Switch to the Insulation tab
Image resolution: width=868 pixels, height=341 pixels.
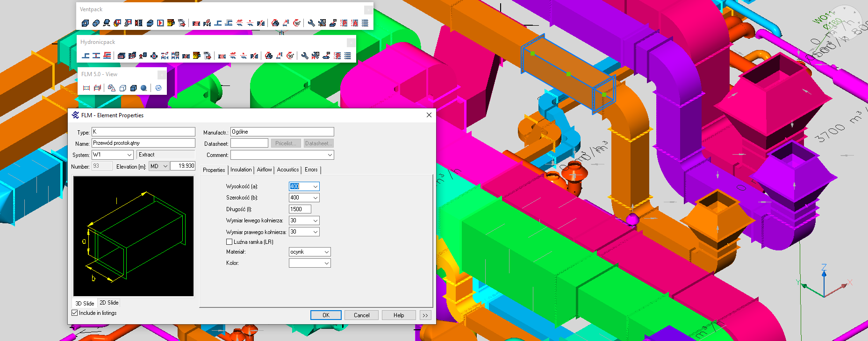241,170
